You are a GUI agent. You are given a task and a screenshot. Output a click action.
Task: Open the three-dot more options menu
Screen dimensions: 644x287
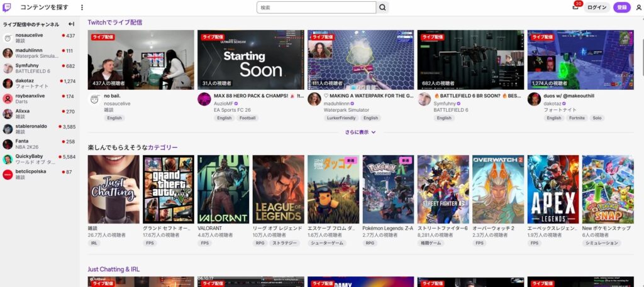82,8
